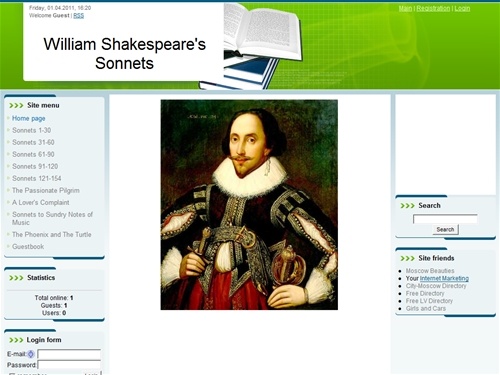This screenshot has height=375, width=500.
Task: Click the Login link in header
Action: click(462, 8)
